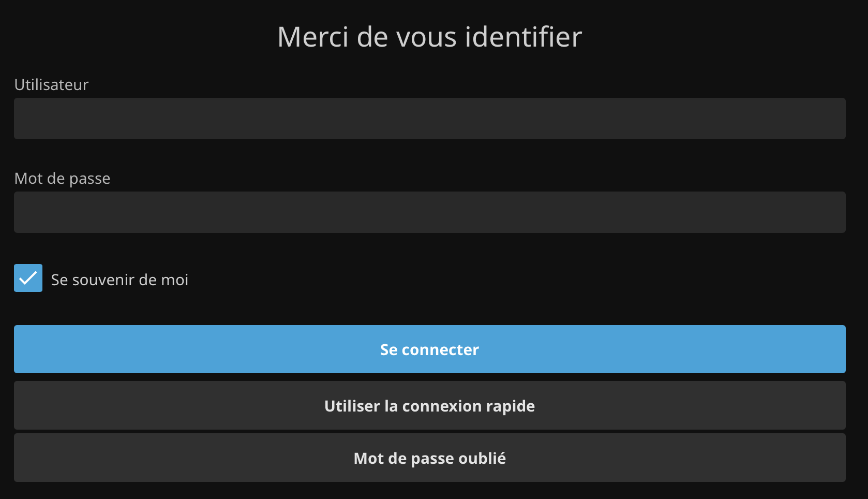
Task: Disable the remember me option
Action: coord(28,278)
